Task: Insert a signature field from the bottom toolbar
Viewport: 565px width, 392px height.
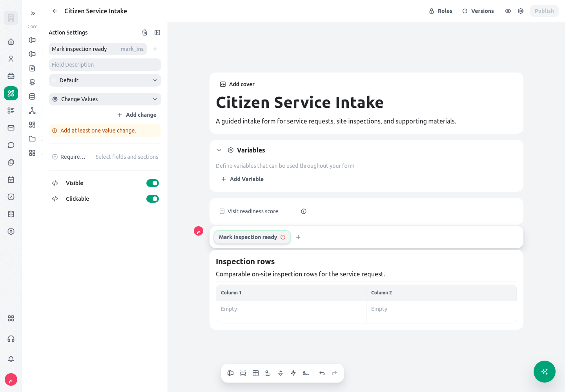Action: [306, 373]
